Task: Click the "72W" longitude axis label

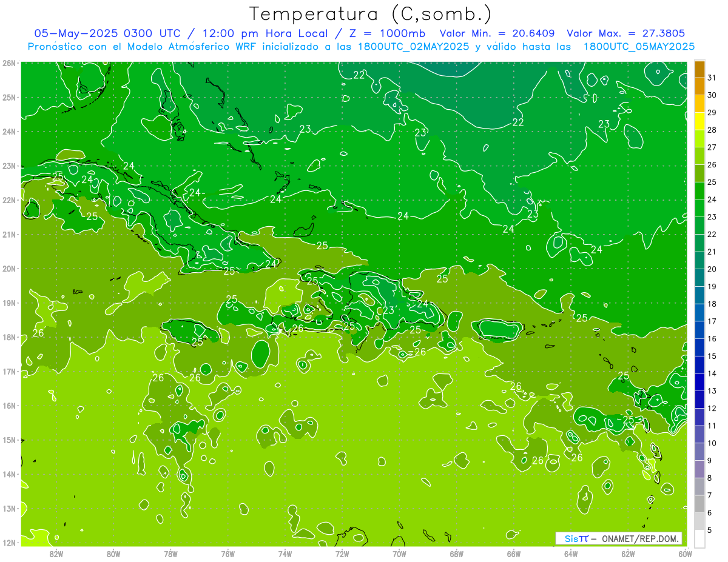Action: pyautogui.click(x=342, y=554)
